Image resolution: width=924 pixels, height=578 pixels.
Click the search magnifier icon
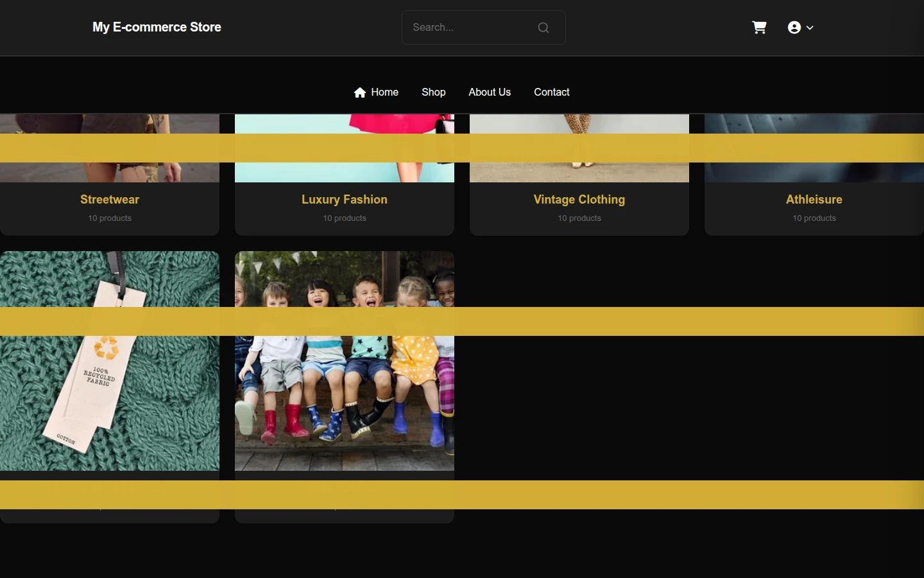543,28
